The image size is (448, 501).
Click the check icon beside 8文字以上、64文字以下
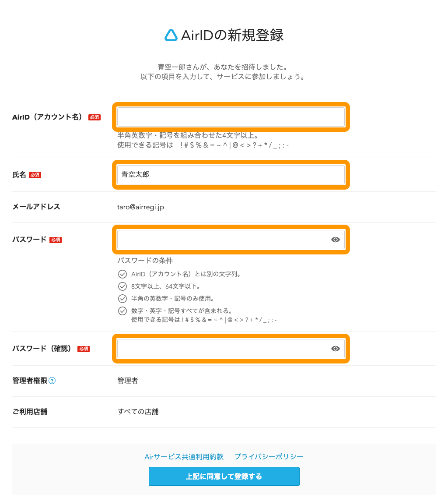point(122,286)
